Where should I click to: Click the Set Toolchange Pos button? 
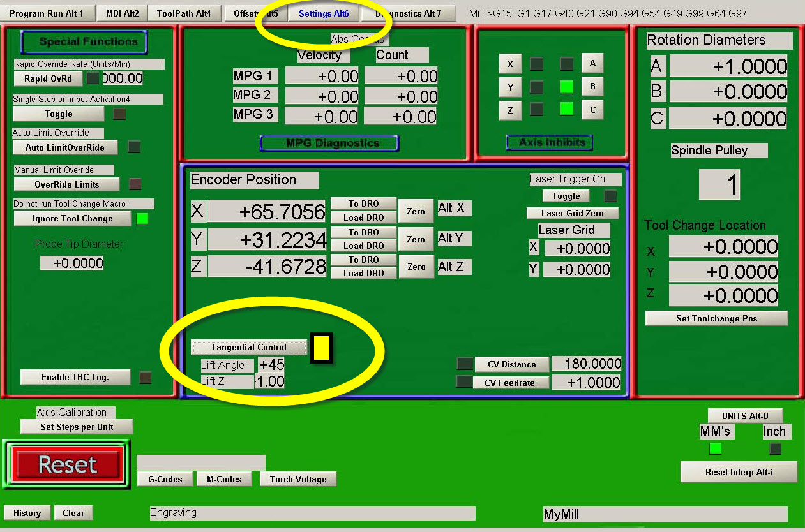(x=716, y=318)
